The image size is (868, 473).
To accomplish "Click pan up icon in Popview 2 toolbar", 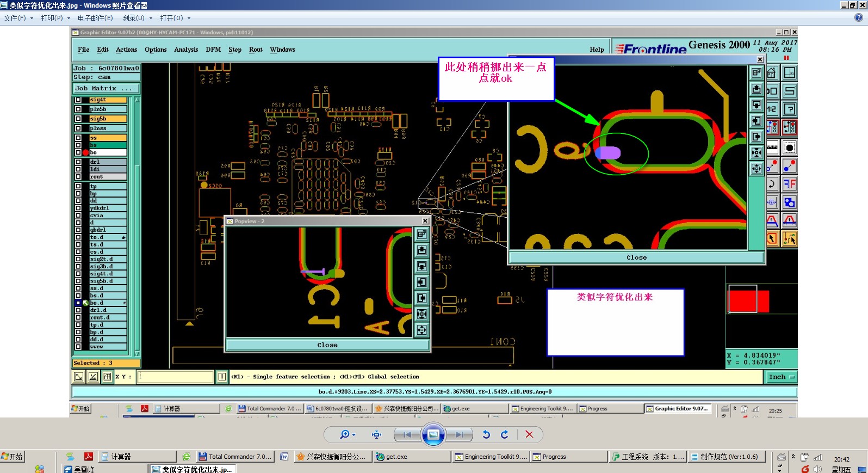I will pos(421,250).
